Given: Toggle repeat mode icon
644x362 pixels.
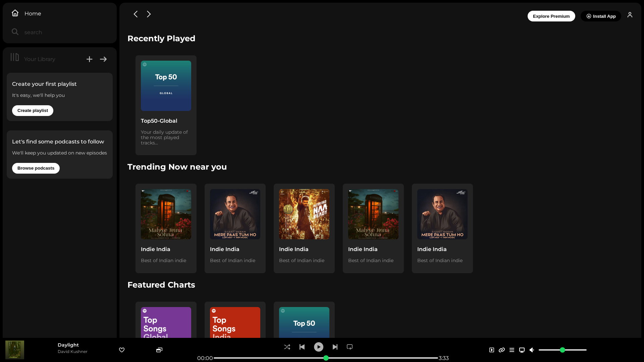Looking at the screenshot, I should tap(350, 347).
